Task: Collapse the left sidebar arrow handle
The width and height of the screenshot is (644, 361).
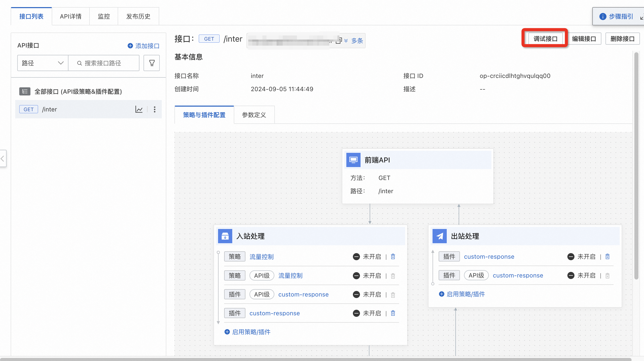Action: coord(3,158)
